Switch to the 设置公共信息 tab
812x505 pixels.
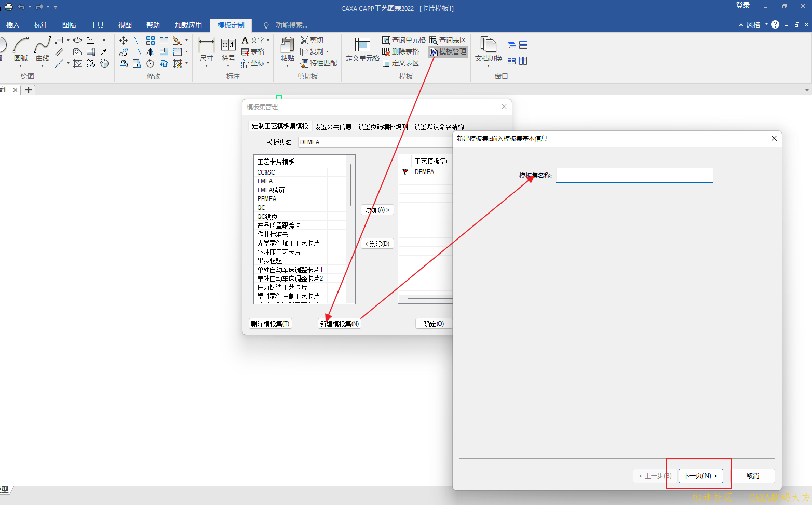tap(333, 126)
